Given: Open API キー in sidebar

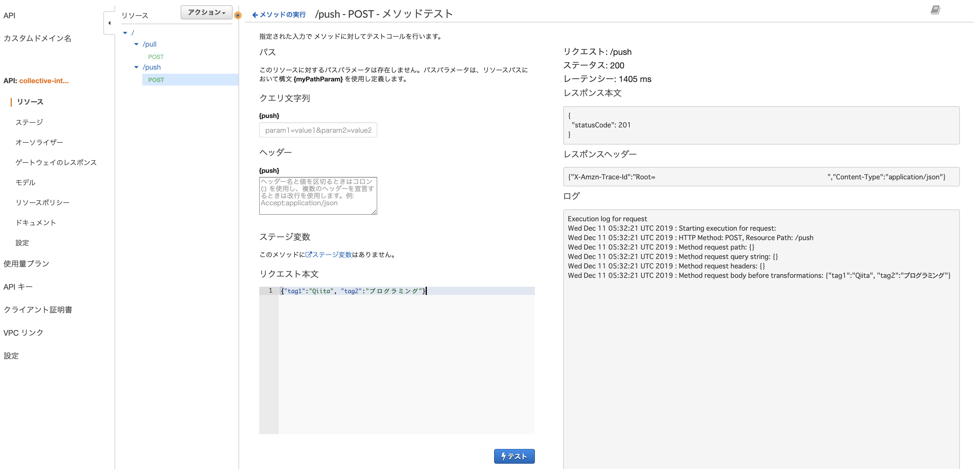Looking at the screenshot, I should tap(18, 287).
